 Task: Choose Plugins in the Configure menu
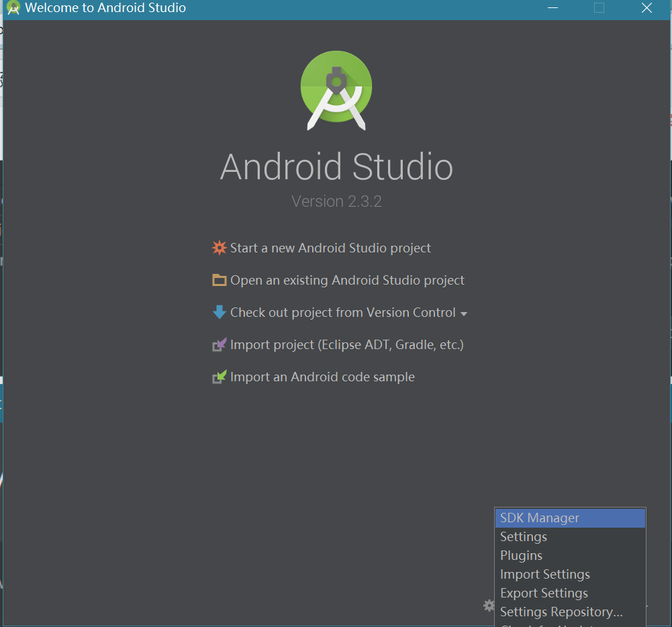click(521, 555)
